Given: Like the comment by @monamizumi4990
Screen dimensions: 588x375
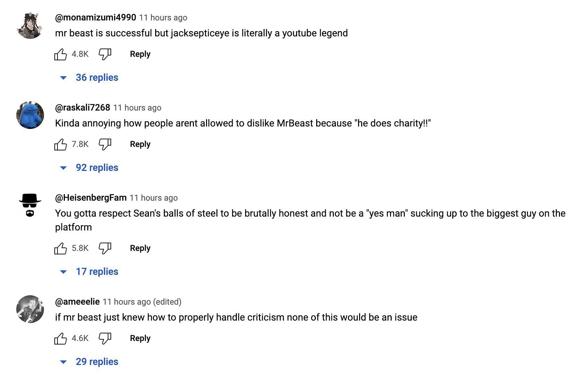Looking at the screenshot, I should [61, 54].
